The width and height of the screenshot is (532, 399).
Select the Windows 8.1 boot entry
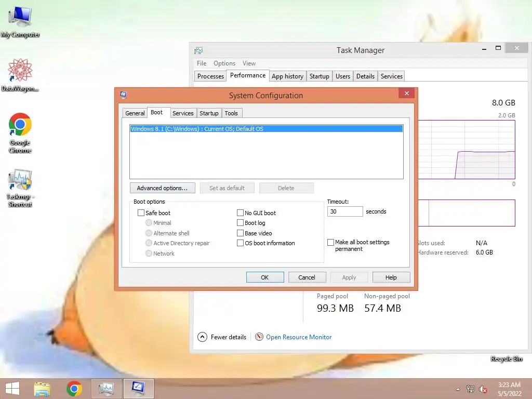coord(267,129)
